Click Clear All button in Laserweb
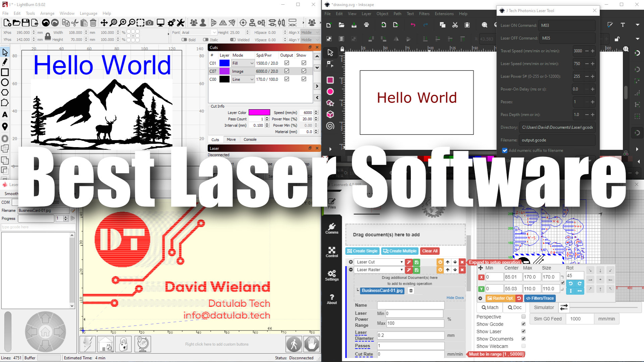Image resolution: width=644 pixels, height=362 pixels. [x=429, y=251]
